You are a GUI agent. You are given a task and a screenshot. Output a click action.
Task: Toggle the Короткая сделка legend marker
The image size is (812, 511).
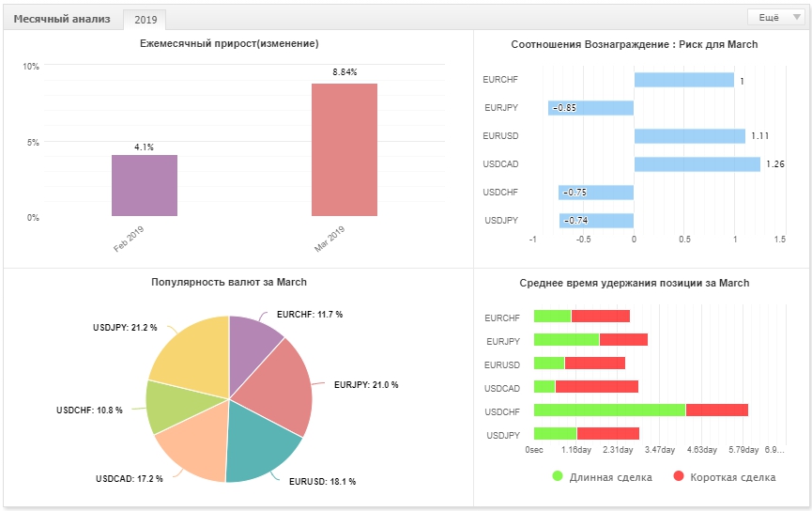(x=679, y=475)
